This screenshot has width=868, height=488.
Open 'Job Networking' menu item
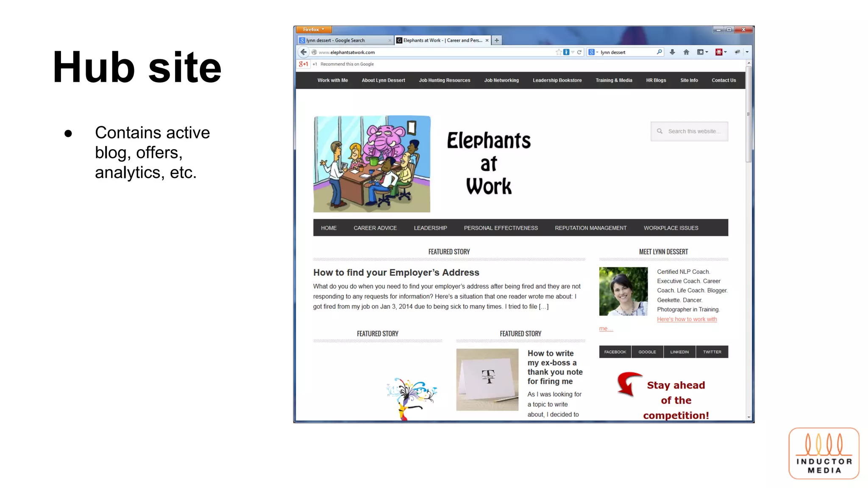tap(501, 80)
